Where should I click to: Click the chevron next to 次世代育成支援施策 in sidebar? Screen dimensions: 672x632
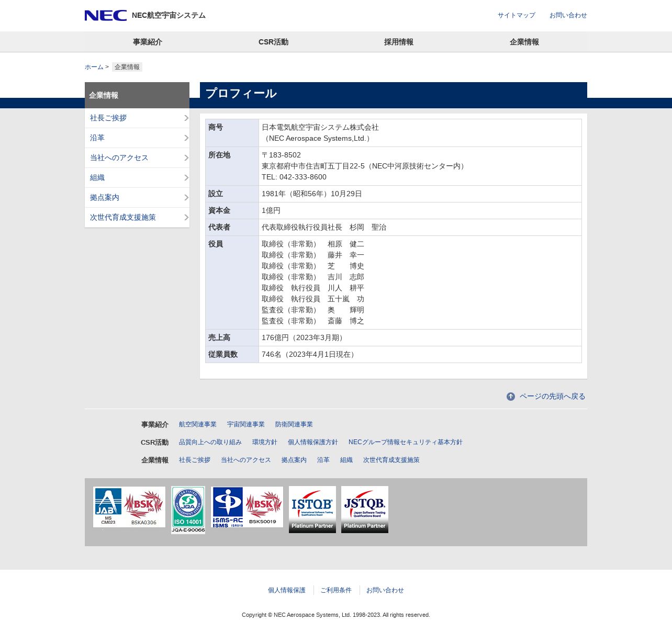click(186, 218)
